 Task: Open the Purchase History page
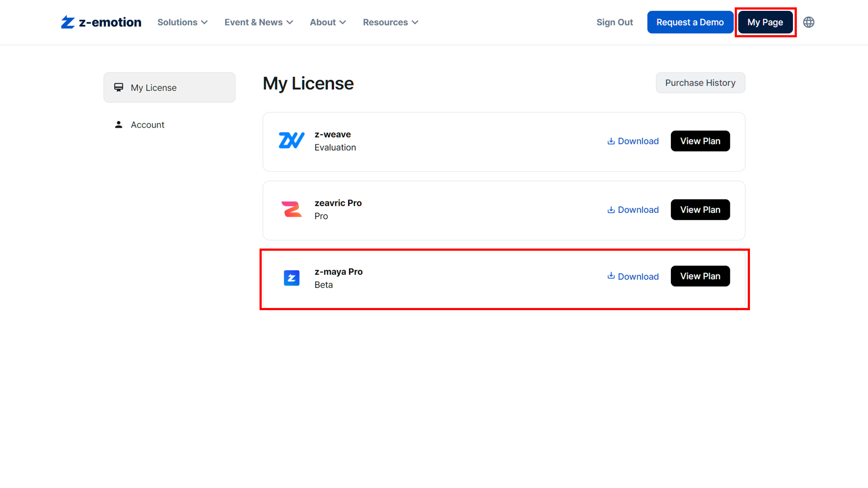pos(700,83)
